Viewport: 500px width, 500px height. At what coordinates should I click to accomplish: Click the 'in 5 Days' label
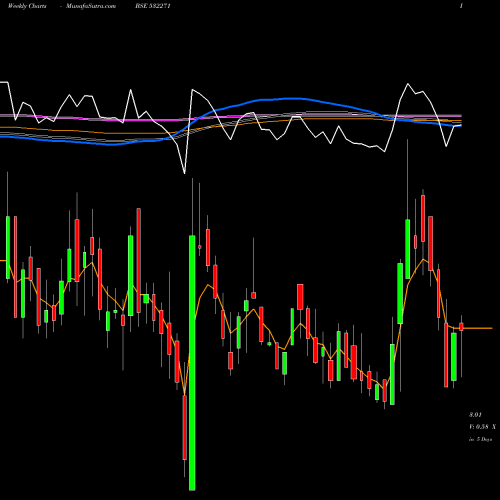coord(480,439)
